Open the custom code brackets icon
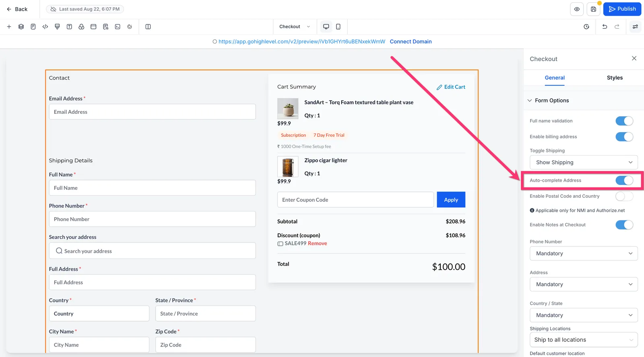This screenshot has width=644, height=357. (x=45, y=27)
